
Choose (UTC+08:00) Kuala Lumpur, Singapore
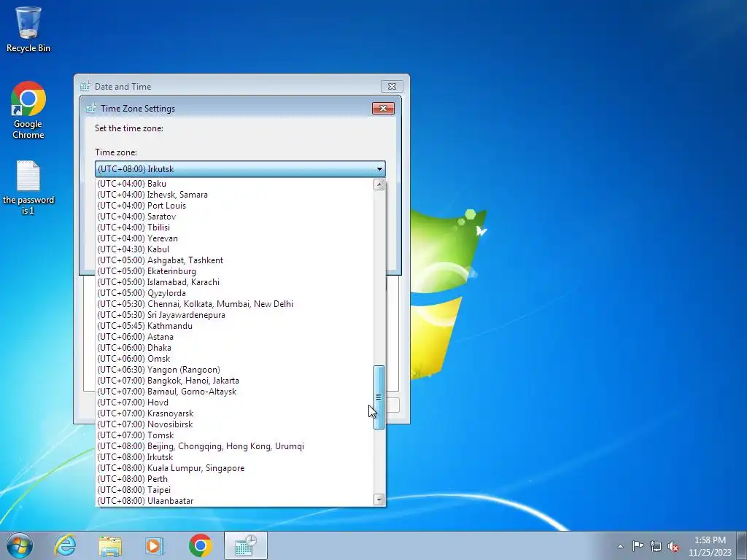point(234,469)
